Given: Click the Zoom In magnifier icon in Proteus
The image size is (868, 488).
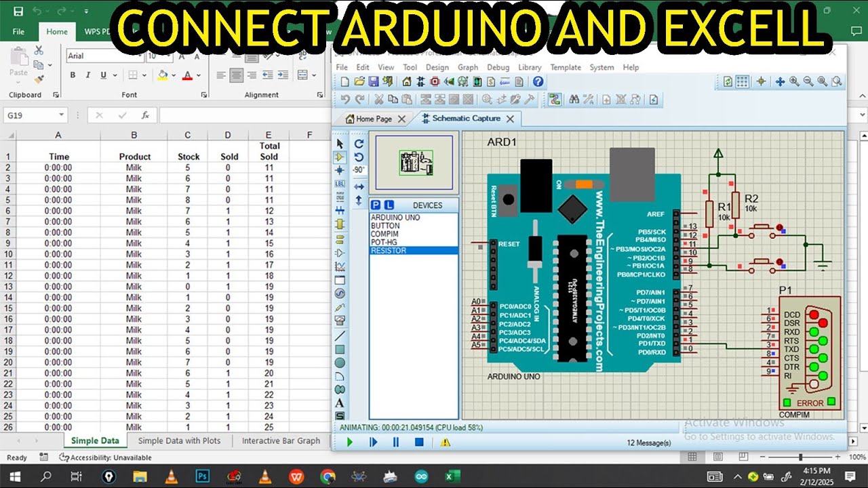Looking at the screenshot, I should 794,81.
